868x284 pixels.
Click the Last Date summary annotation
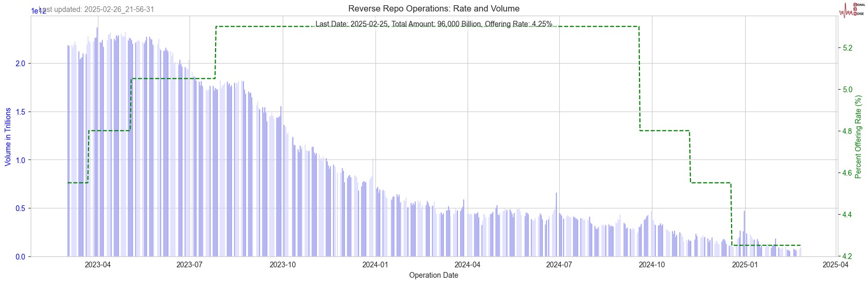tap(433, 24)
